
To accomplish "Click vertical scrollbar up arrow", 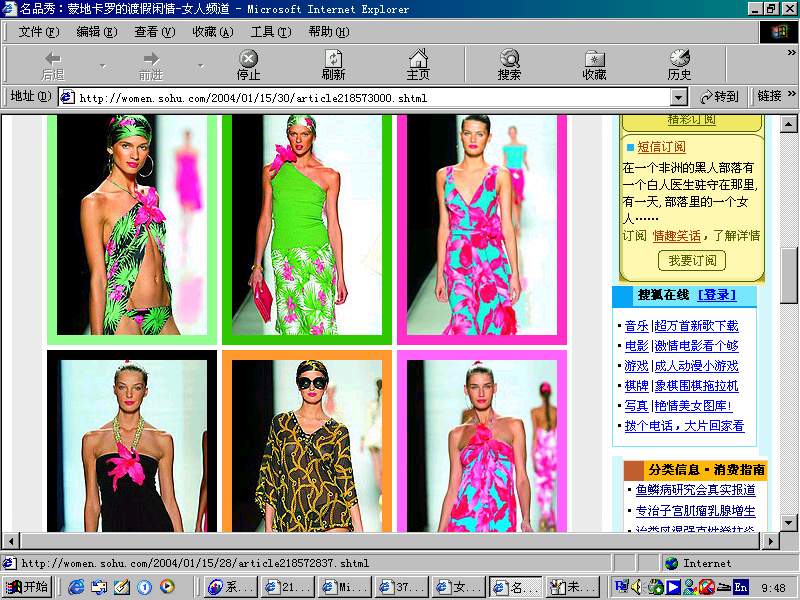I will pos(788,124).
